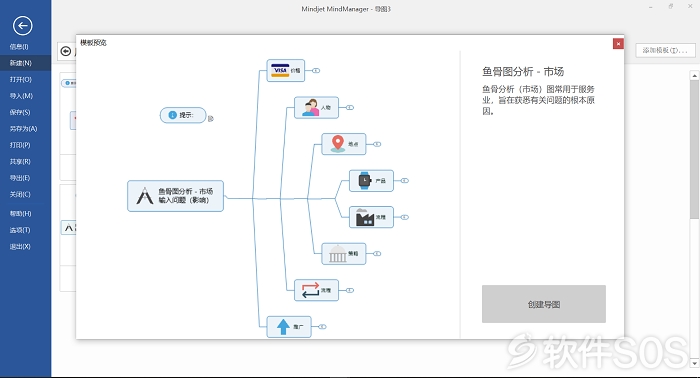Click the factory icon node
The image size is (700, 378).
[364, 217]
